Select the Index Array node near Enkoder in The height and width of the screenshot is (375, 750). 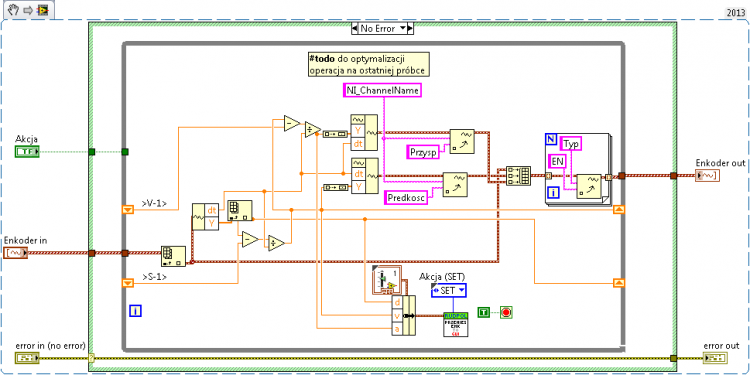(173, 256)
